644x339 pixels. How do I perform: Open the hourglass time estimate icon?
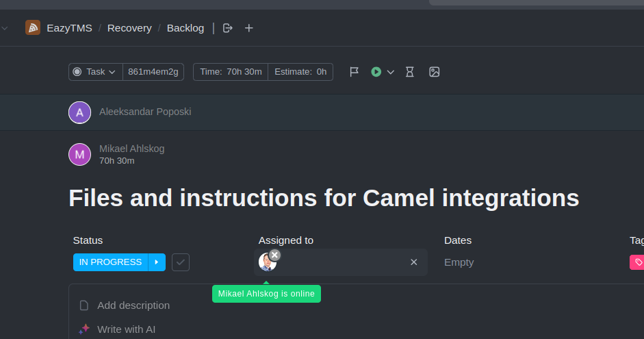tap(409, 72)
